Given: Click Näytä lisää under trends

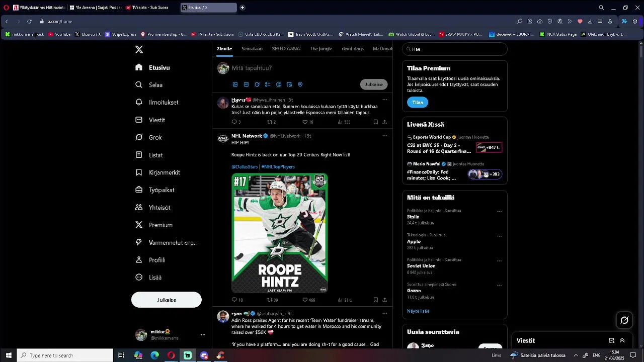Looking at the screenshot, I should tap(418, 311).
